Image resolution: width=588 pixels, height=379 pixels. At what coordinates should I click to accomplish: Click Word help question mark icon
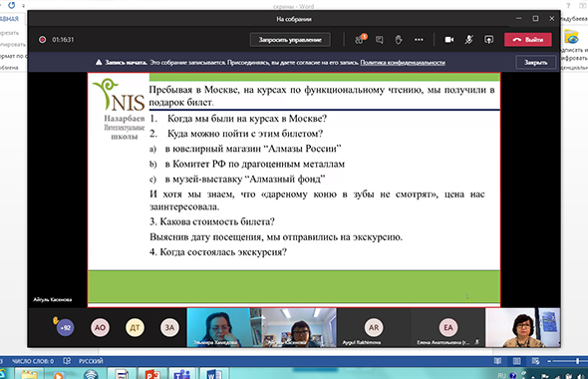568,5
